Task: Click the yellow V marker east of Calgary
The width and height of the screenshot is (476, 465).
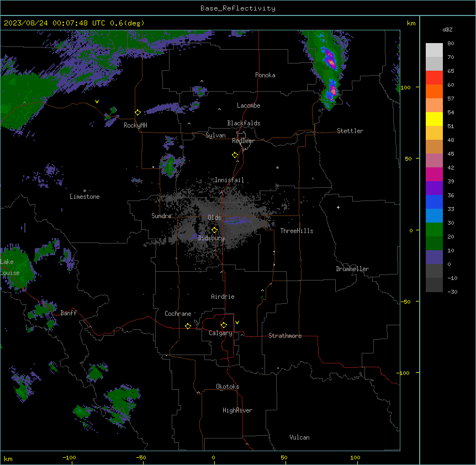Action: (237, 323)
